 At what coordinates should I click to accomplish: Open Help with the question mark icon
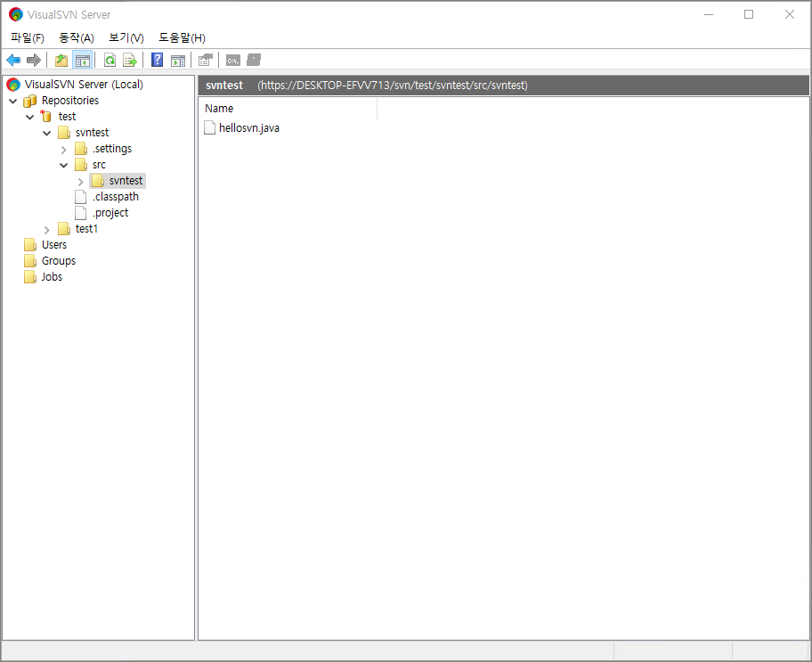click(x=157, y=60)
